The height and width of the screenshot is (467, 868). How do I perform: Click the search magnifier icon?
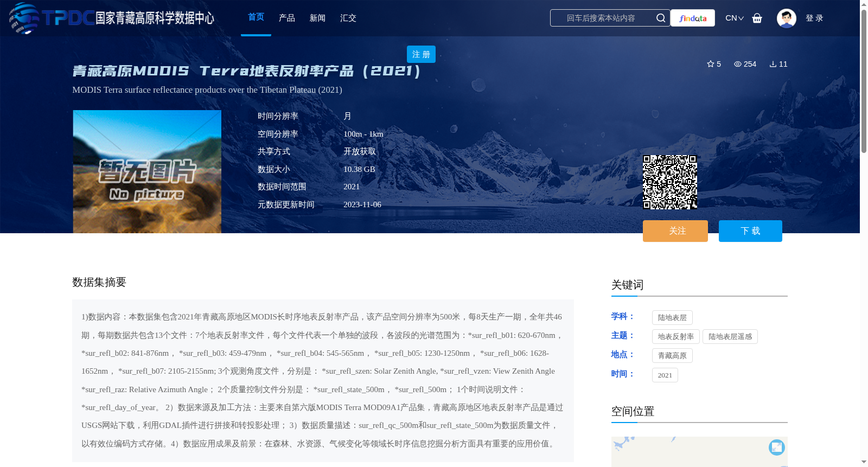(x=661, y=18)
